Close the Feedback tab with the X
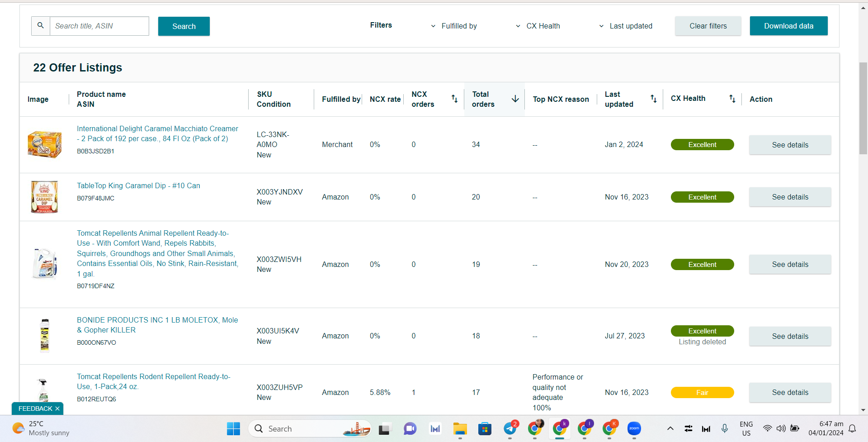 click(x=57, y=409)
